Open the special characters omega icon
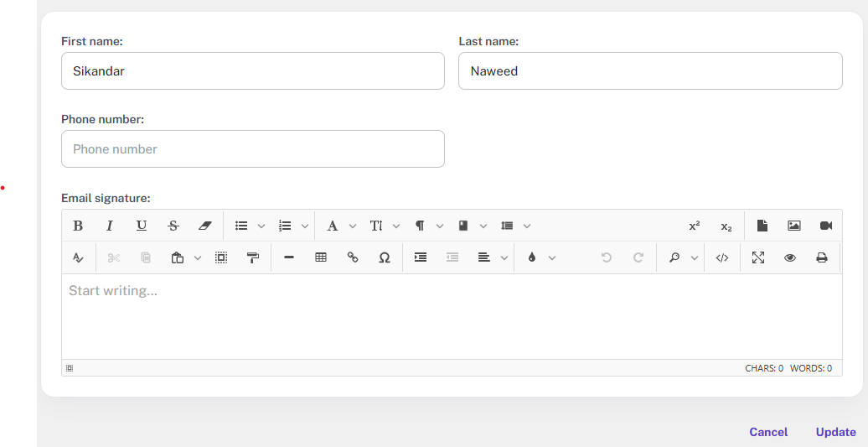Image resolution: width=868 pixels, height=447 pixels. pos(385,257)
